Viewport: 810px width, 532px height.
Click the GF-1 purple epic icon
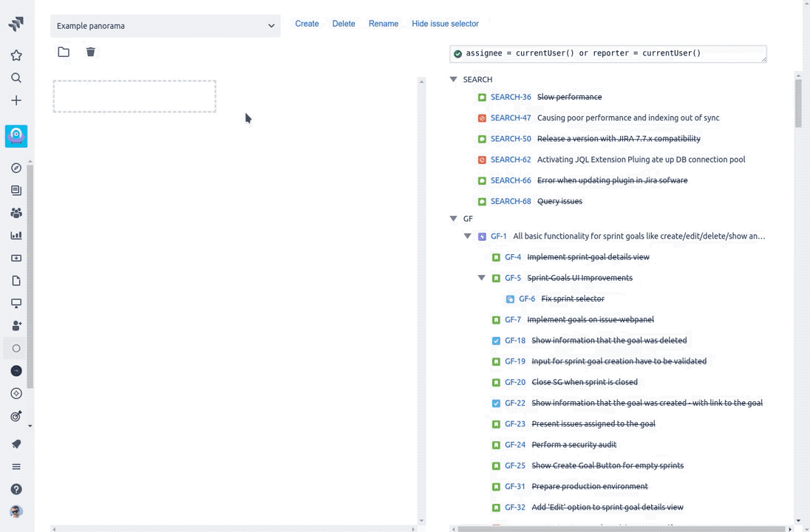pos(482,236)
